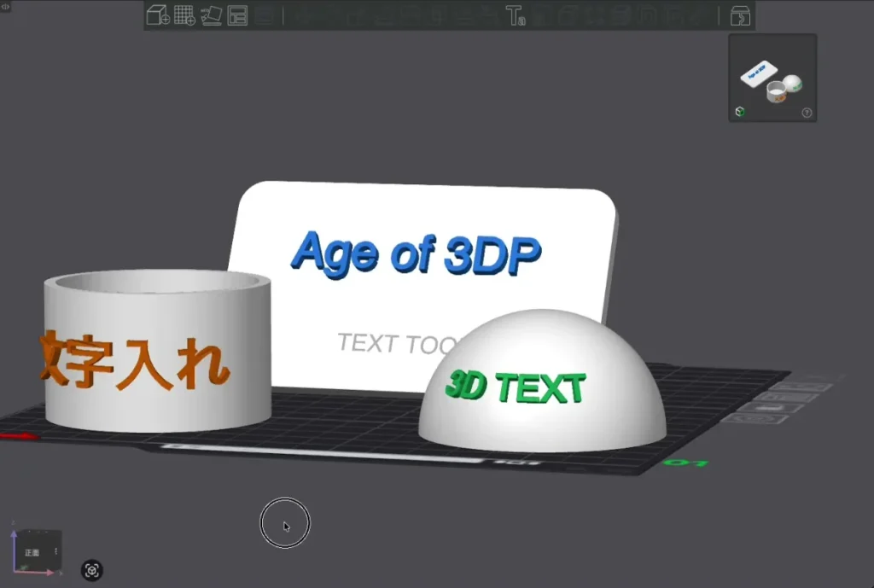Screen dimensions: 874x588
Task: Open the Assembly view icon
Action: pyautogui.click(x=740, y=15)
